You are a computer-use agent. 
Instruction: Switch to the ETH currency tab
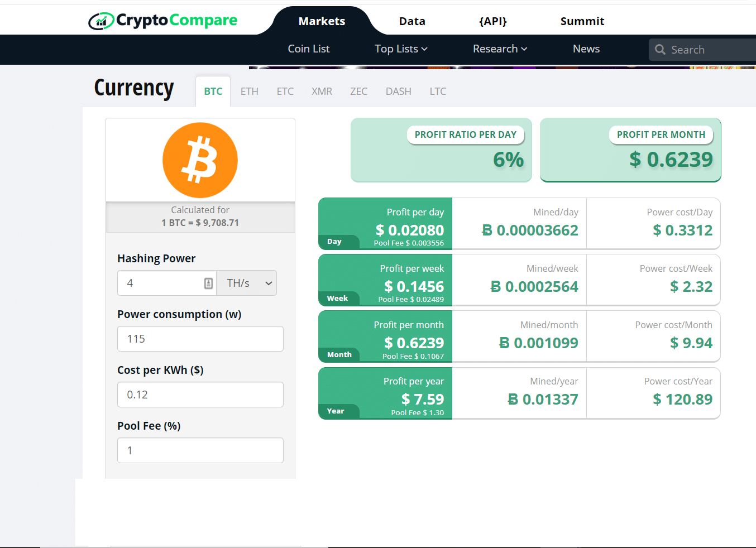(249, 91)
